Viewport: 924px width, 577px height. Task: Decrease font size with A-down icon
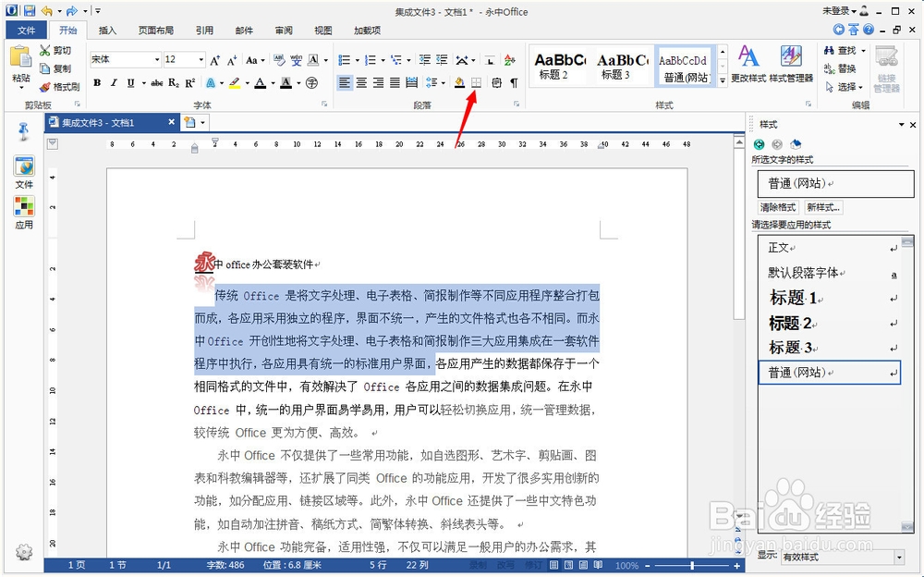(x=232, y=59)
